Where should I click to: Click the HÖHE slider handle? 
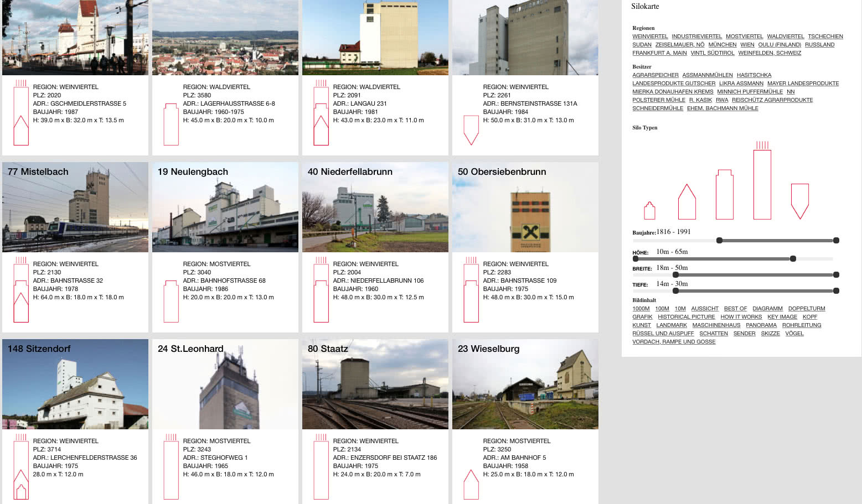793,258
